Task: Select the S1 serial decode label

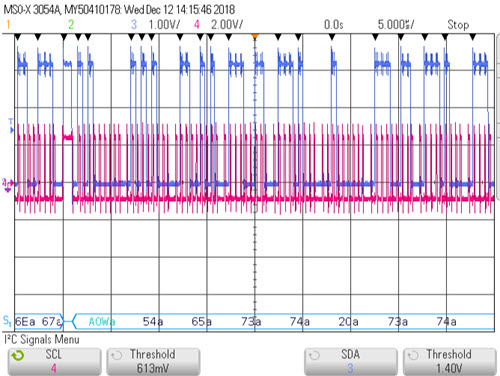Action: point(7,321)
